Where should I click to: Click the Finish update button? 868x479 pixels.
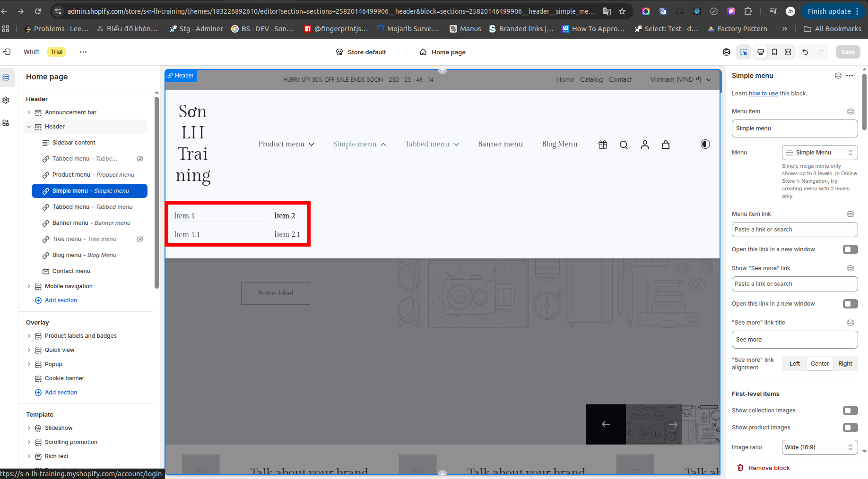833,11
